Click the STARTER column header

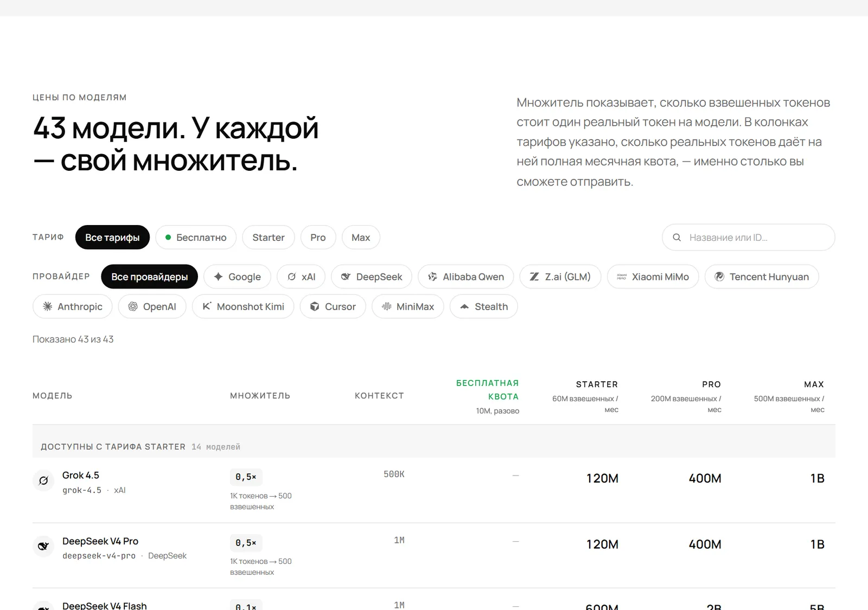click(597, 384)
